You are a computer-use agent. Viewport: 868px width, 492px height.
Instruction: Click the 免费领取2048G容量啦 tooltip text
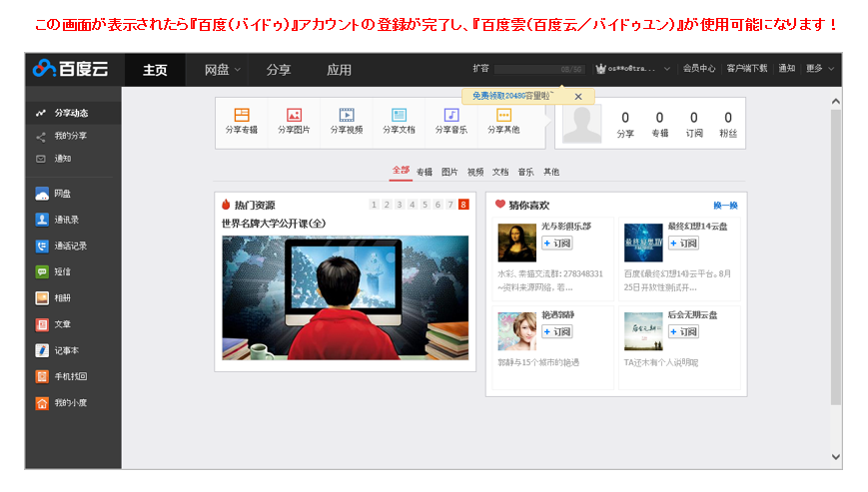[512, 96]
